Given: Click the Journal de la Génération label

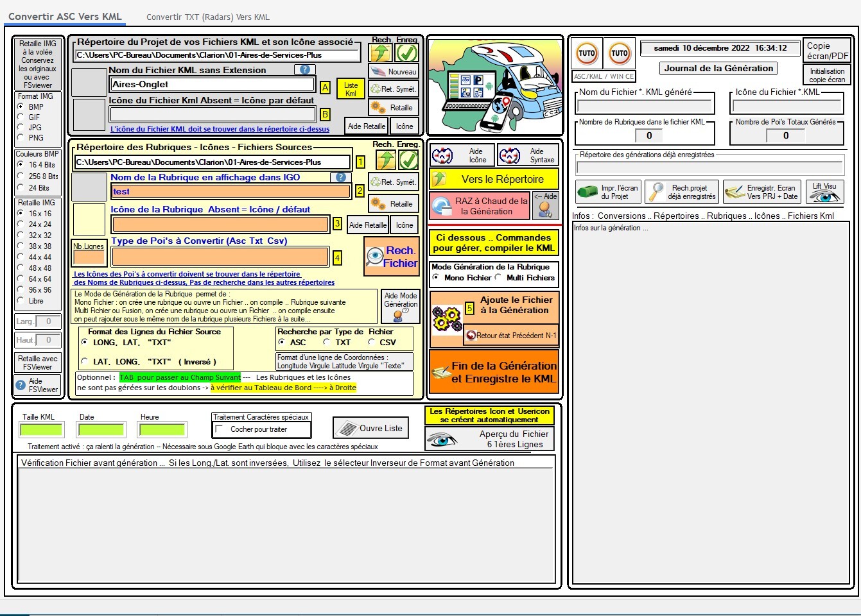Looking at the screenshot, I should 718,68.
